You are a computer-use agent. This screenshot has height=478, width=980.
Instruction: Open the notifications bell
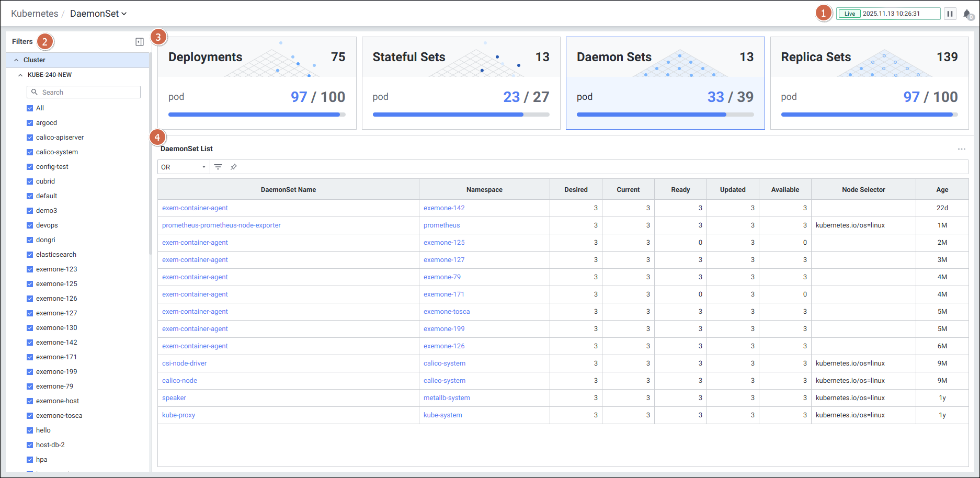point(967,14)
